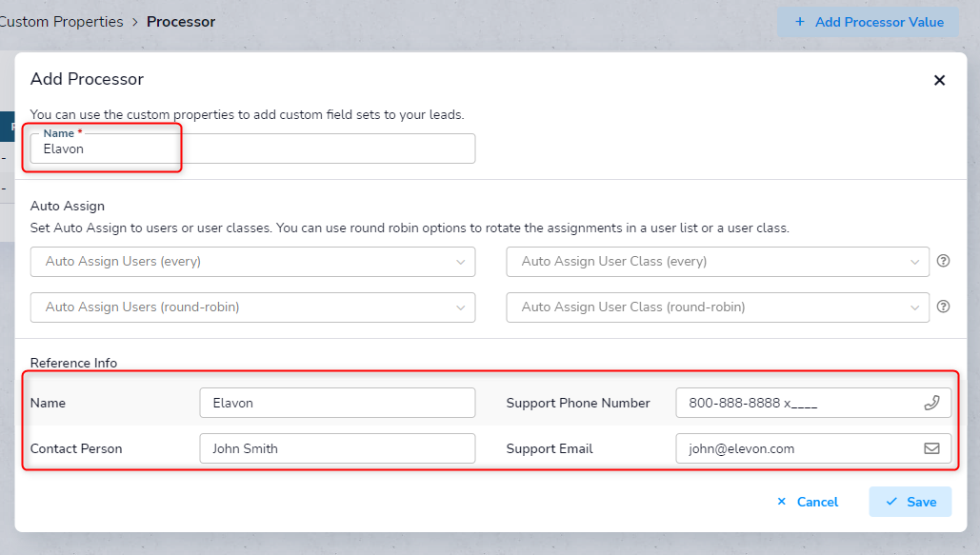Click the help icon beside Auto Assign User Class (every)

[943, 261]
